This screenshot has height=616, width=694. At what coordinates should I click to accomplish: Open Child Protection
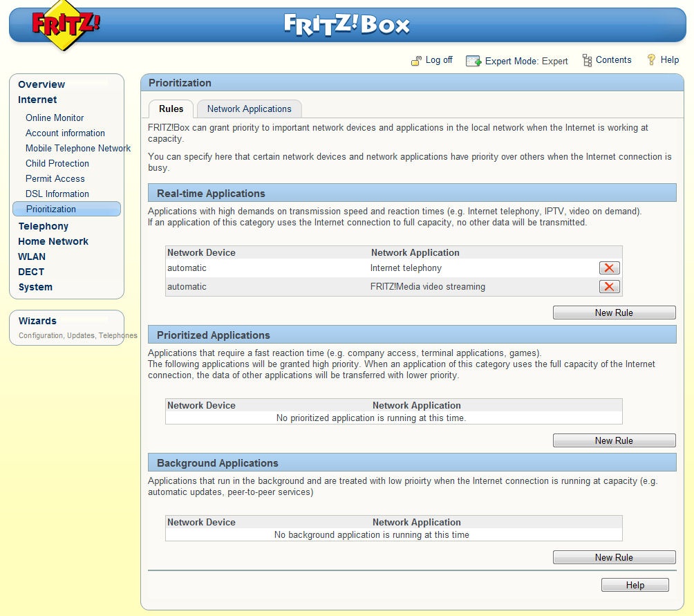click(57, 163)
